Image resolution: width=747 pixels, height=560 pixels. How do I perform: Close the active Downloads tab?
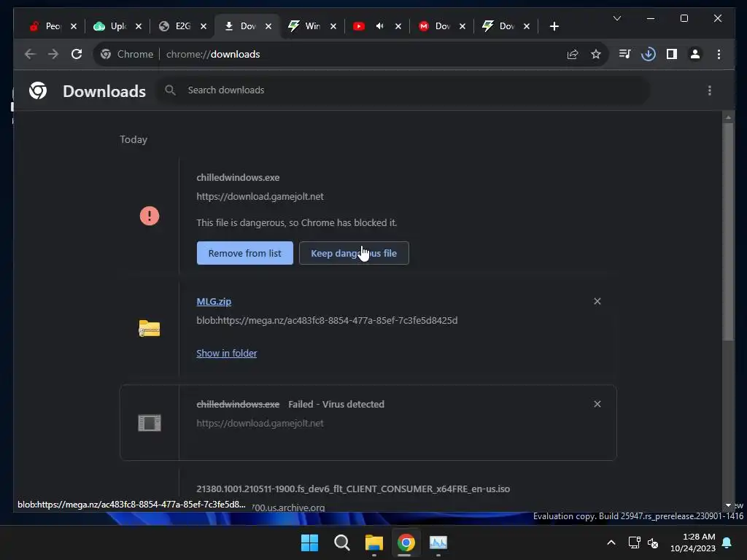point(268,26)
